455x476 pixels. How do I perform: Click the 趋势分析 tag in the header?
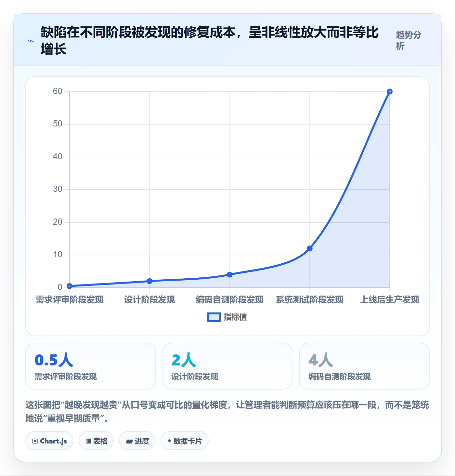point(409,40)
